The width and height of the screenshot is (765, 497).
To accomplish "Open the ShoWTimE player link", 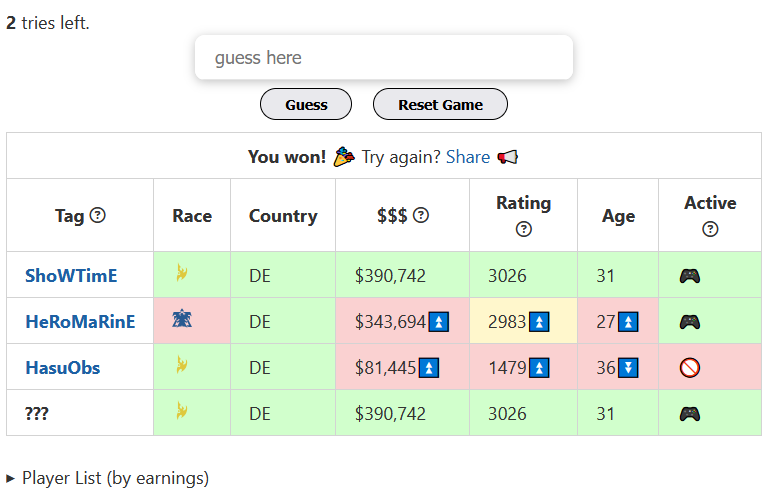I will tap(71, 275).
